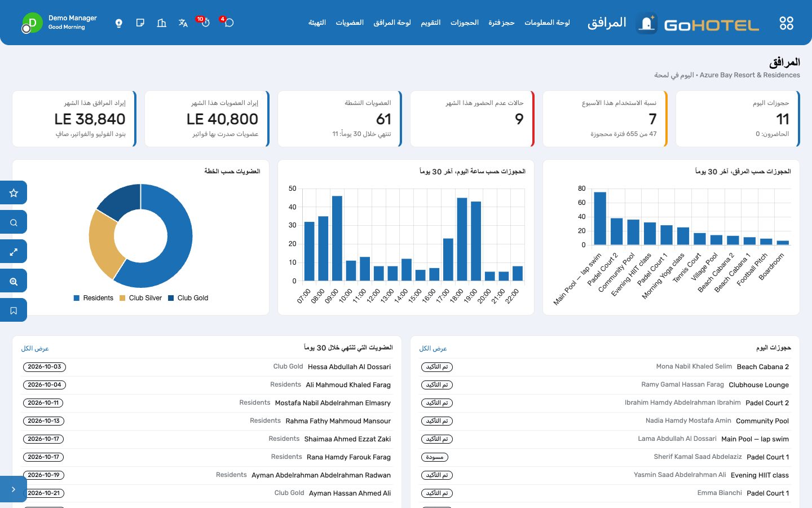Open التقويم menu item
Viewport: 812px width, 508px height.
coord(431,23)
